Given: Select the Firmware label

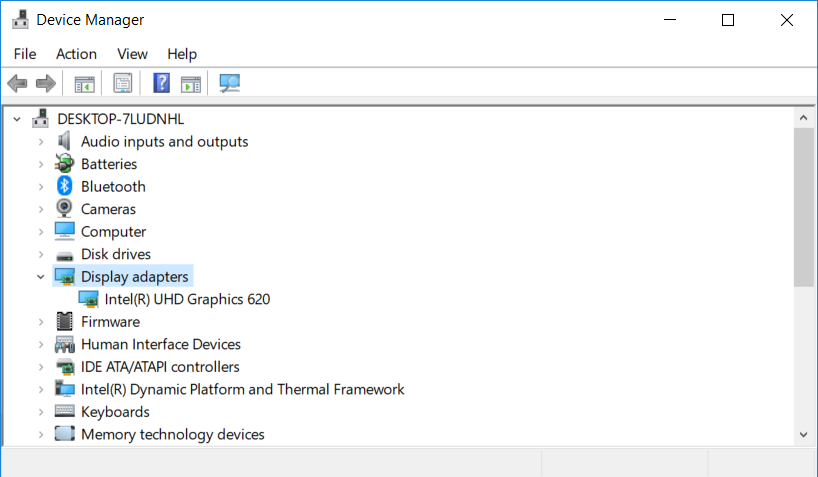Looking at the screenshot, I should click(111, 321).
